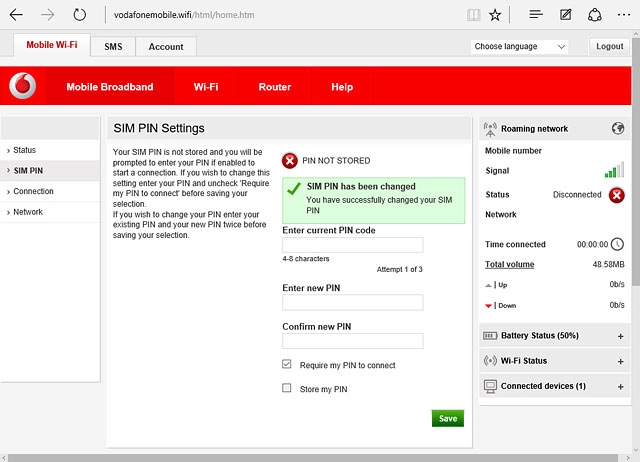Expand the Wi-Fi Status section

pyautogui.click(x=620, y=361)
